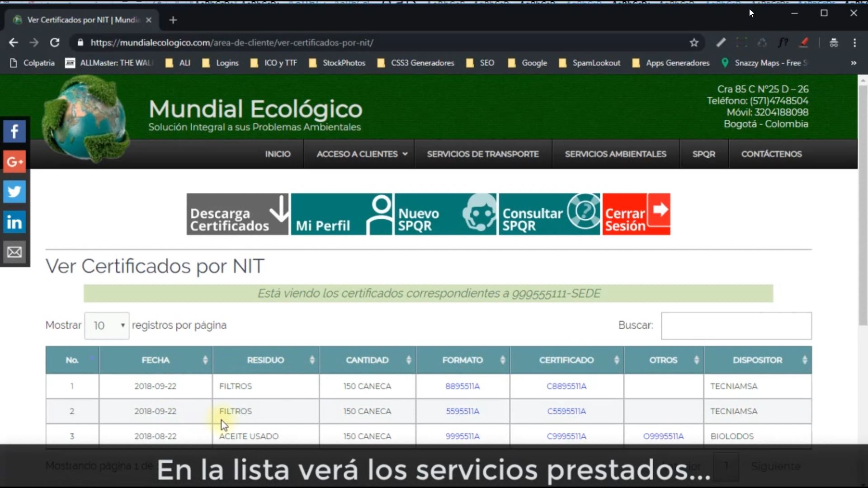The width and height of the screenshot is (868, 488).
Task: Click the Google Plus share icon
Action: point(14,161)
